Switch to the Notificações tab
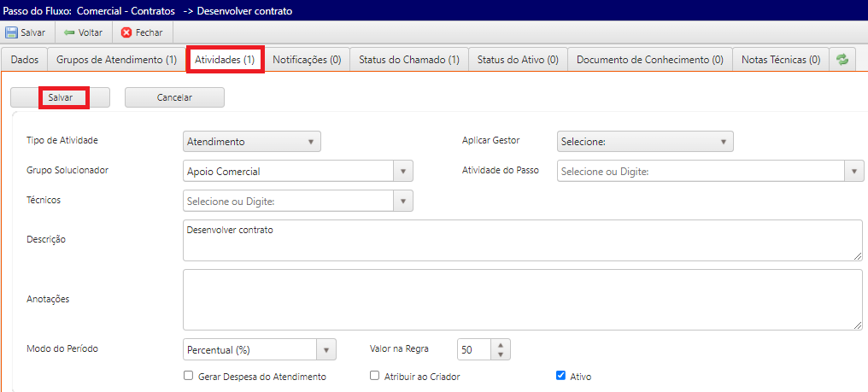868x392 pixels. [x=307, y=60]
